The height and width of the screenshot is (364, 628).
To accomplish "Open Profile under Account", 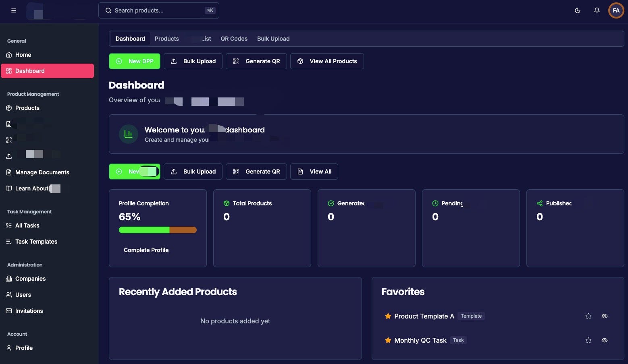I will pyautogui.click(x=47, y=348).
